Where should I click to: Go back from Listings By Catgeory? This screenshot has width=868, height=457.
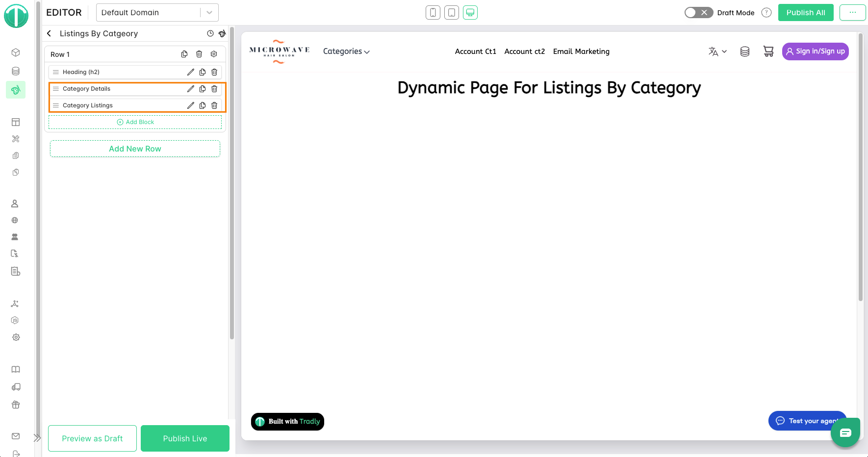click(49, 34)
